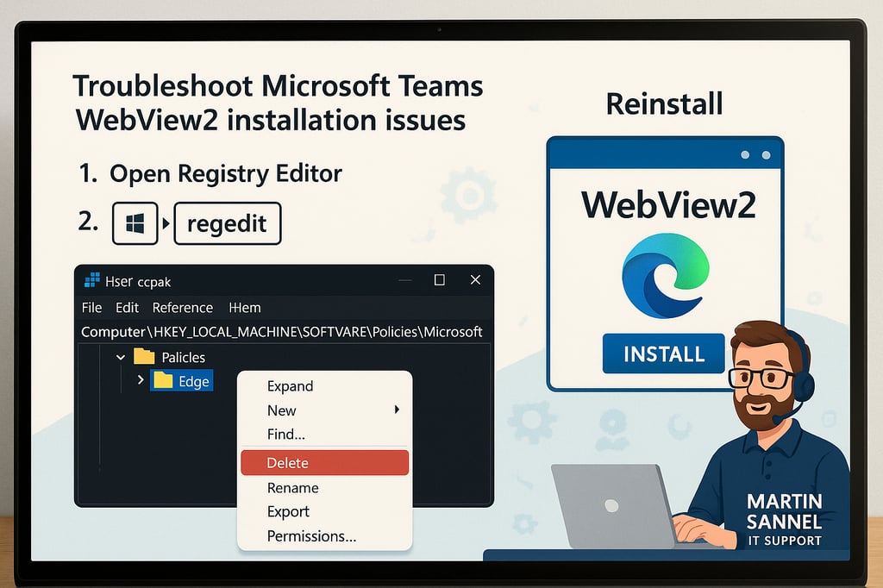Open the Reference menu
Viewport: 883px width, 588px height.
(182, 308)
